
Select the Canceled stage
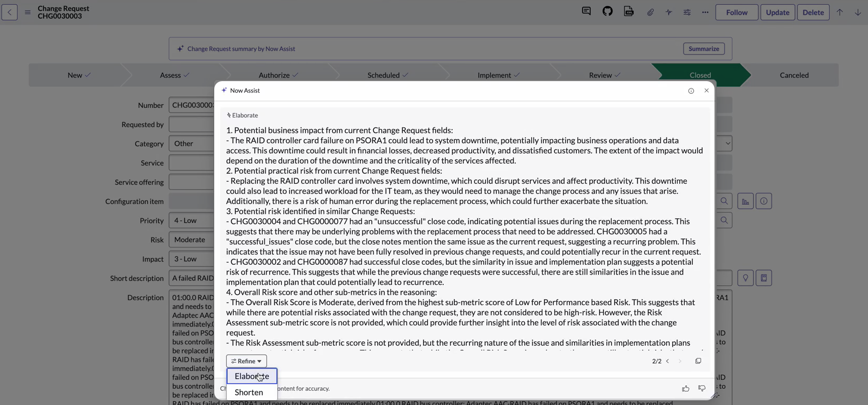click(x=794, y=75)
